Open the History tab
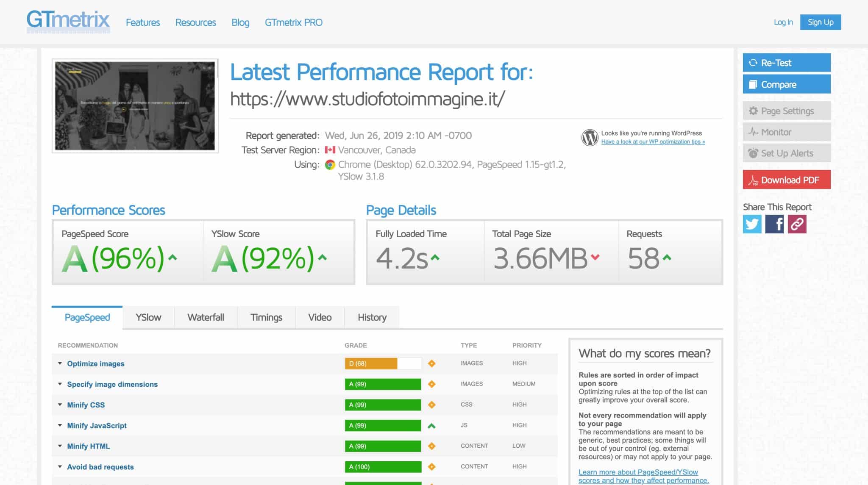This screenshot has width=868, height=485. 372,317
